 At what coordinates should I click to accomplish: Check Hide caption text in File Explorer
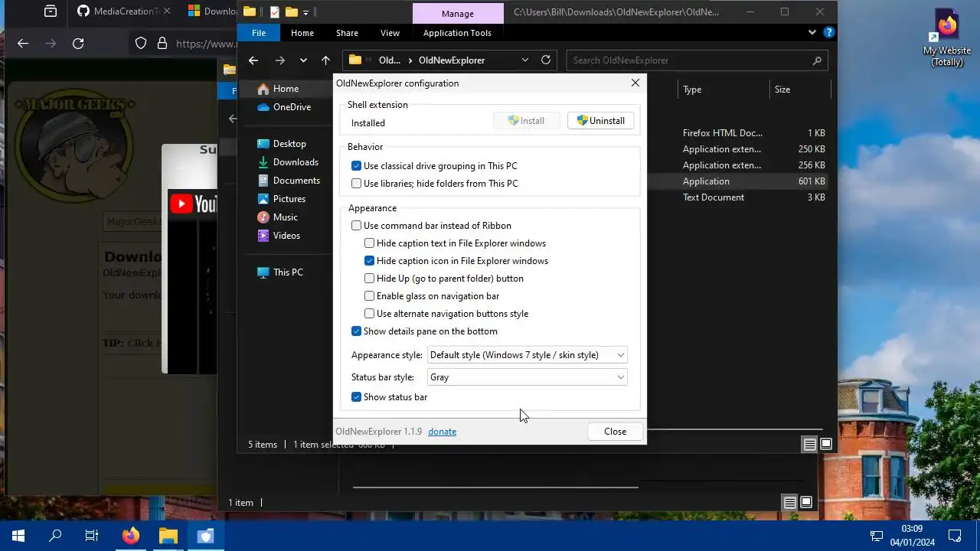pos(370,243)
